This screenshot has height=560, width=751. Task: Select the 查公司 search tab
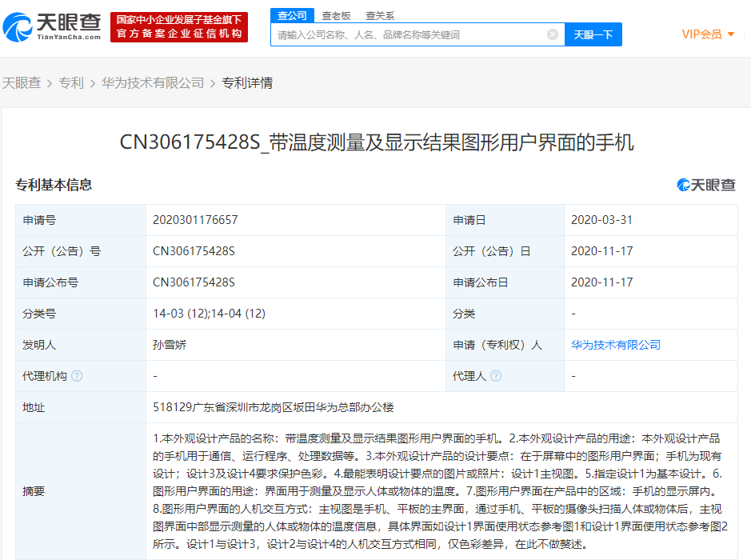coord(291,15)
